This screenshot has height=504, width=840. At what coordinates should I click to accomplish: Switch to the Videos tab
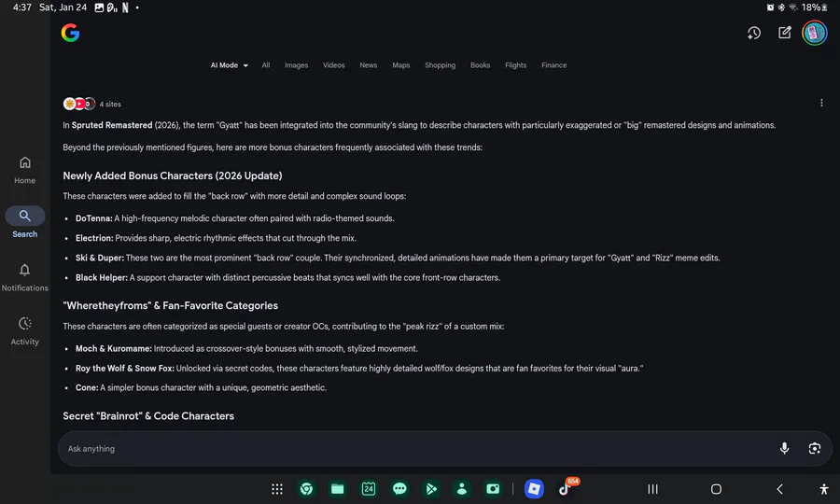(x=334, y=65)
